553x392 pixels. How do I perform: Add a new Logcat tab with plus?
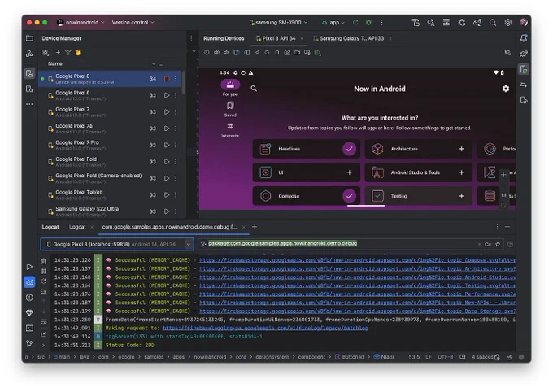tap(255, 227)
